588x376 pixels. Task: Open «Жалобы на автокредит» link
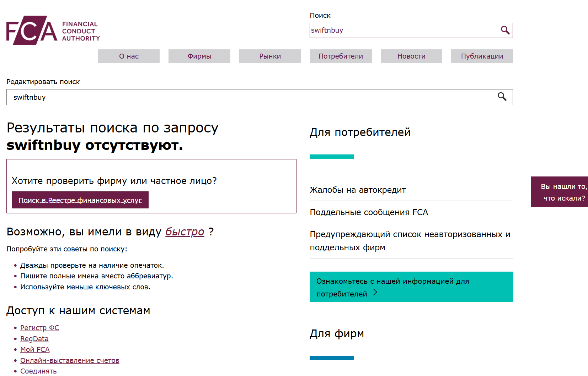pos(358,190)
